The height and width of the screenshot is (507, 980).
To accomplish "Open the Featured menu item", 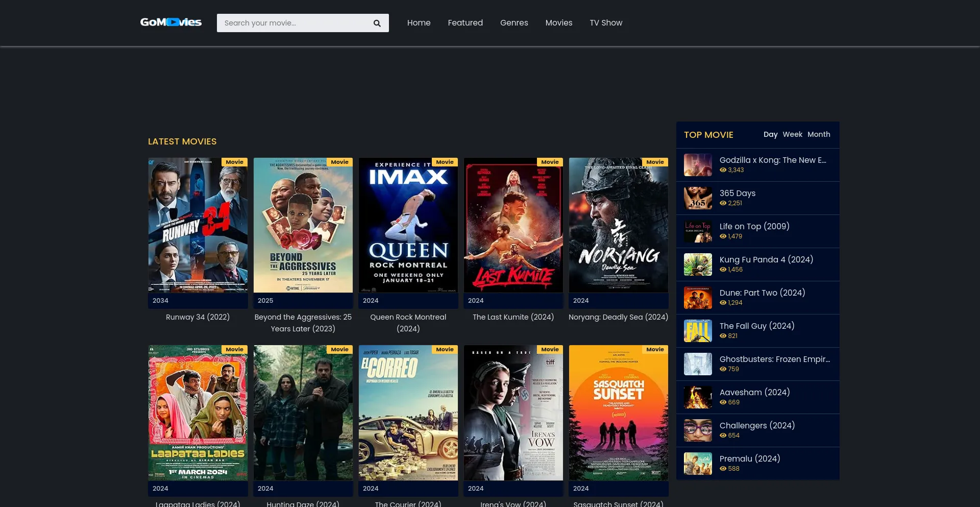I will tap(465, 23).
